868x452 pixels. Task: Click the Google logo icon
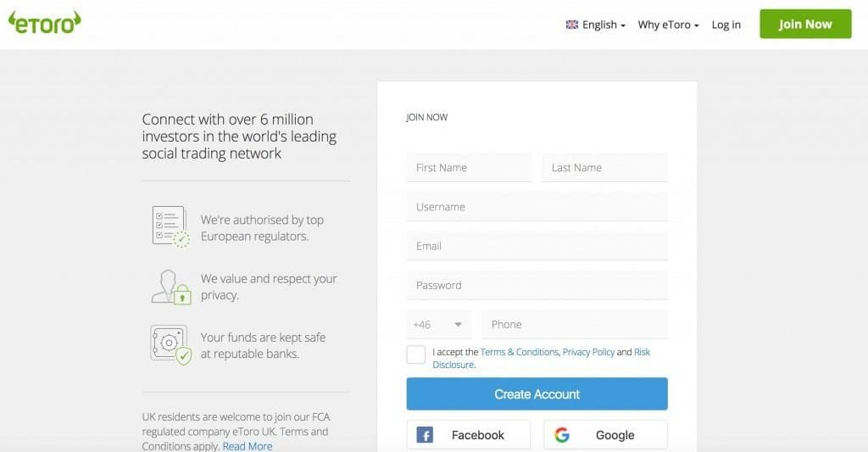click(x=562, y=435)
